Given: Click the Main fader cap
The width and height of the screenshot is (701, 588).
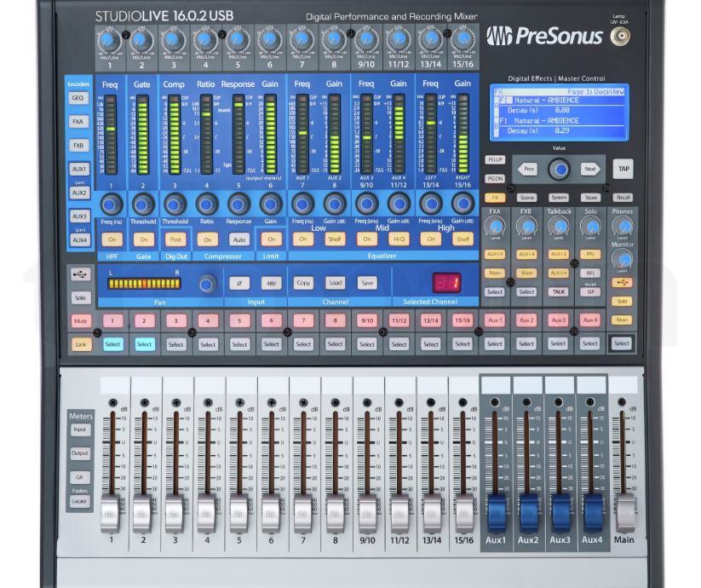Looking at the screenshot, I should [625, 513].
